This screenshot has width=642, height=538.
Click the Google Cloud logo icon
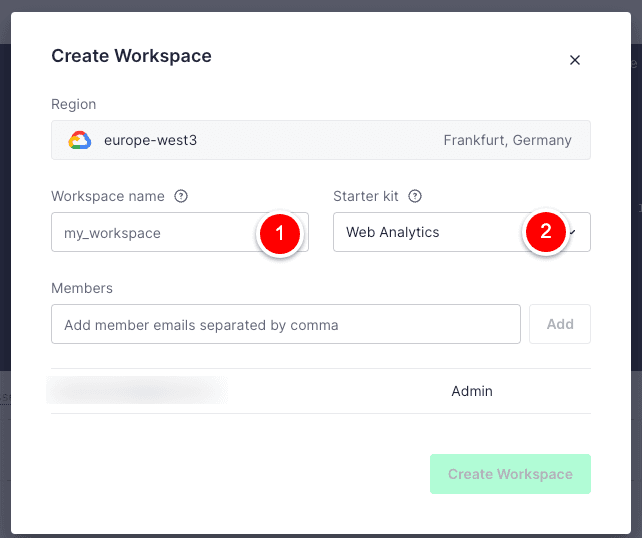click(79, 141)
